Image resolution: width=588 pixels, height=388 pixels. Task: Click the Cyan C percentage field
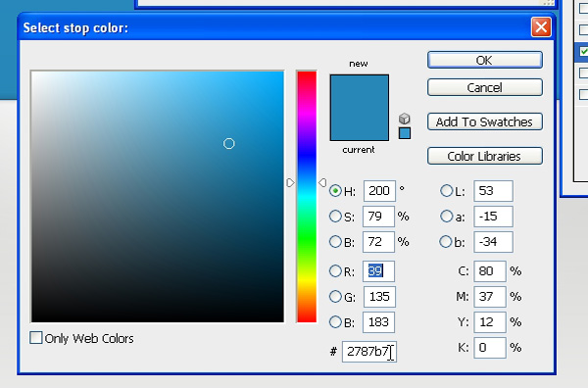(490, 271)
